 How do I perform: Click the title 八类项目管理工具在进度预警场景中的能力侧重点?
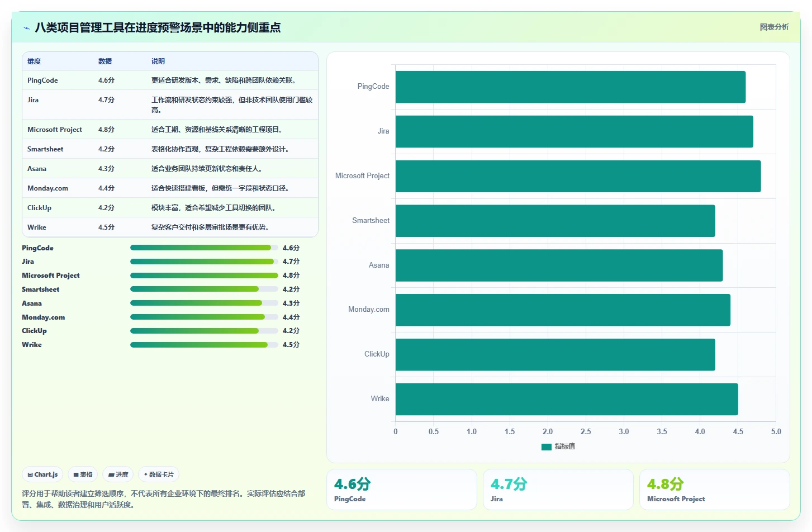pyautogui.click(x=158, y=27)
